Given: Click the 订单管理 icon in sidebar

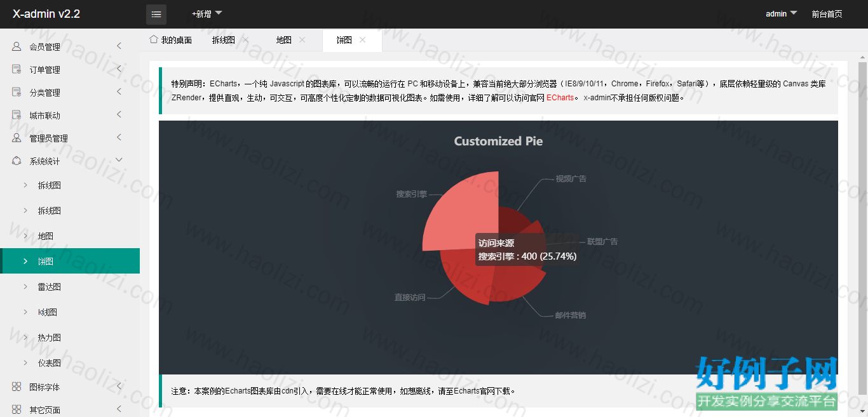Looking at the screenshot, I should (17, 69).
